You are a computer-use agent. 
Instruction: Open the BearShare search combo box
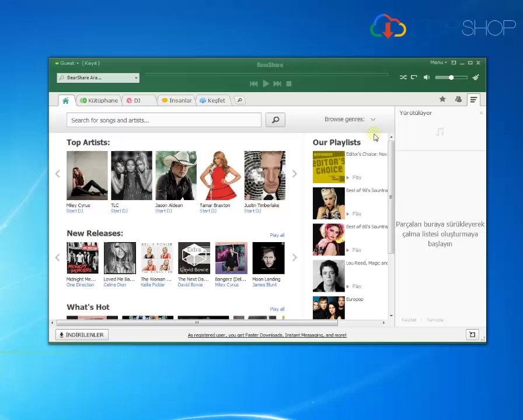97,78
